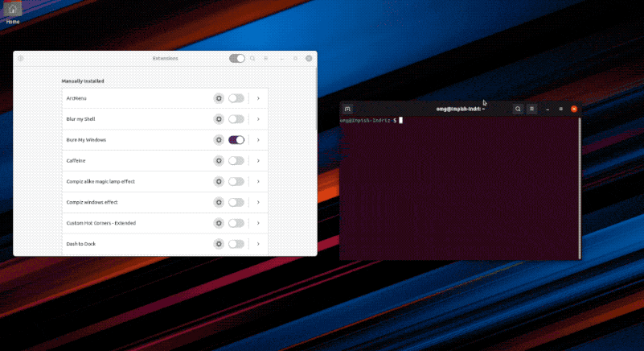Click the new tab icon in terminal

[x=347, y=109]
